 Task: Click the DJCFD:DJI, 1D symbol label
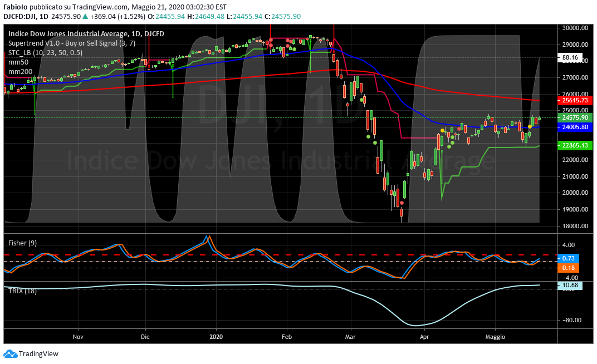point(26,16)
